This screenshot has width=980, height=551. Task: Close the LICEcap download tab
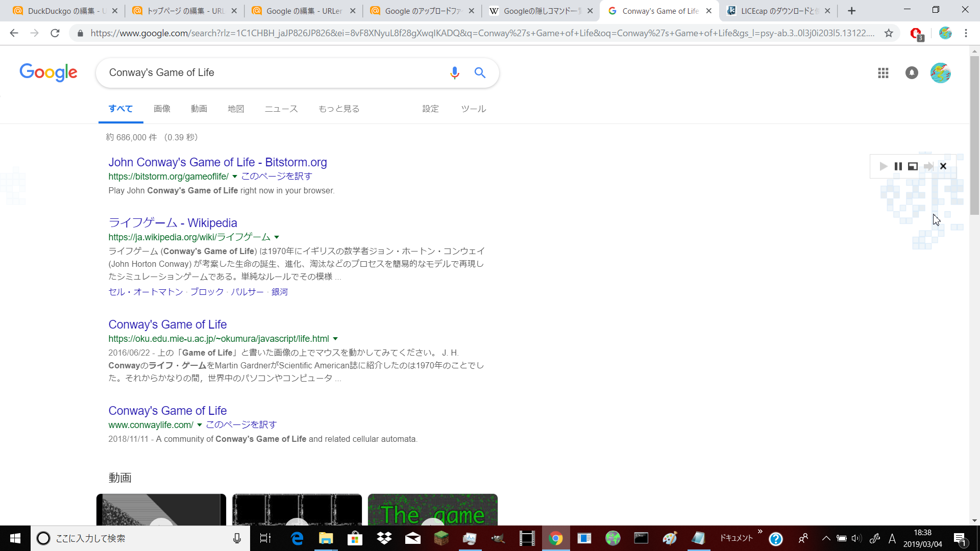pos(827,11)
